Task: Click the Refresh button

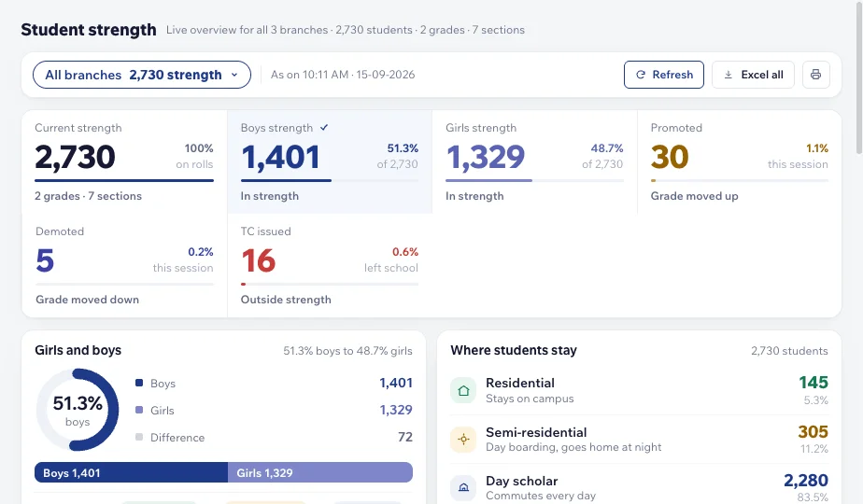Action: click(664, 75)
